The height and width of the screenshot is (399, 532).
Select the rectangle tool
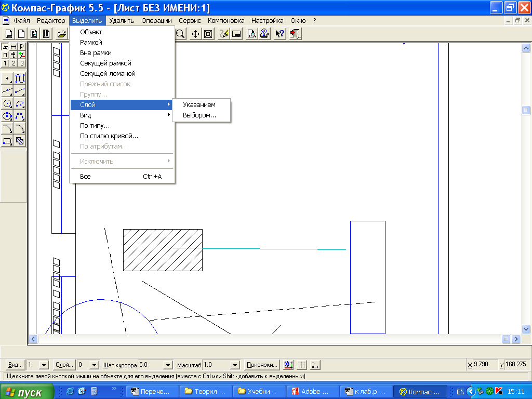[x=7, y=141]
